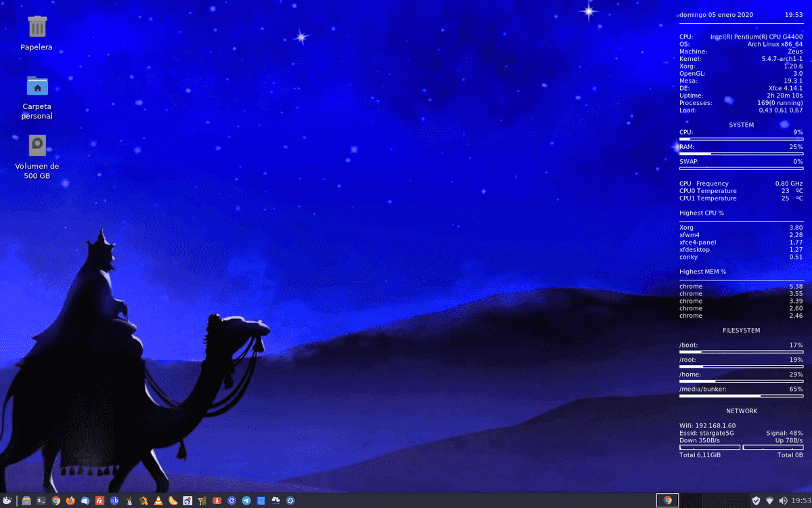Viewport: 812px width, 508px height.
Task: Launch the cocktail glass Wine icon
Action: pos(202,501)
